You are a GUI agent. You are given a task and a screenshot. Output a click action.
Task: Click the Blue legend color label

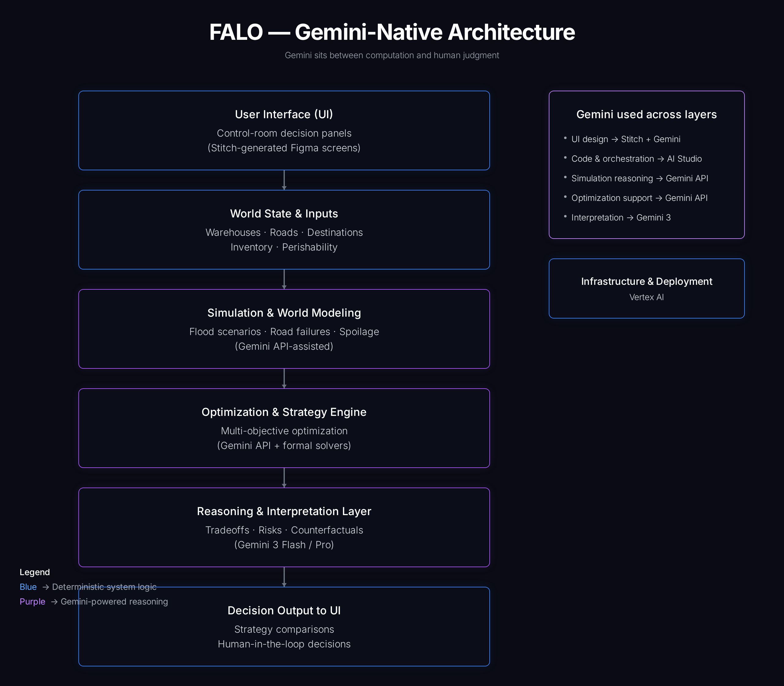[x=28, y=587]
